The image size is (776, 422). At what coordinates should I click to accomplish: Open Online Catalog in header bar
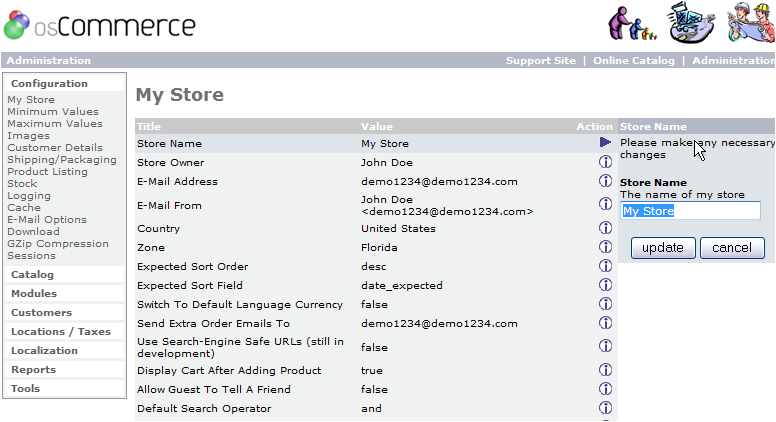pyautogui.click(x=636, y=61)
